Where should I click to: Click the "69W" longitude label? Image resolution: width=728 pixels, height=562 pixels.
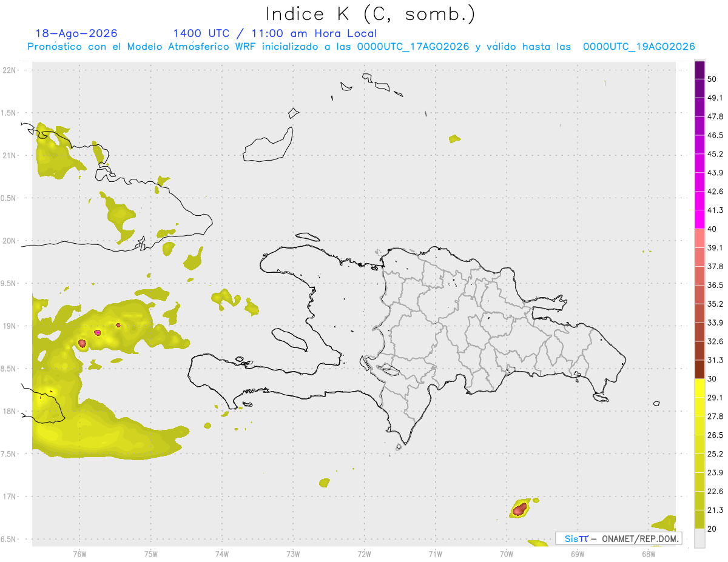coord(578,554)
